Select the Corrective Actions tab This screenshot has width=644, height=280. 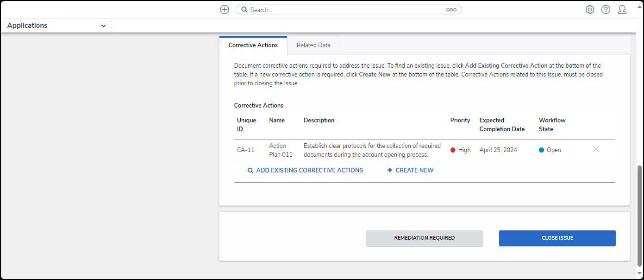click(x=253, y=45)
